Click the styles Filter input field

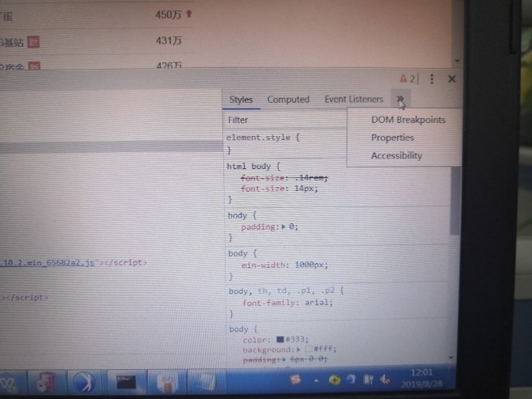pos(285,120)
